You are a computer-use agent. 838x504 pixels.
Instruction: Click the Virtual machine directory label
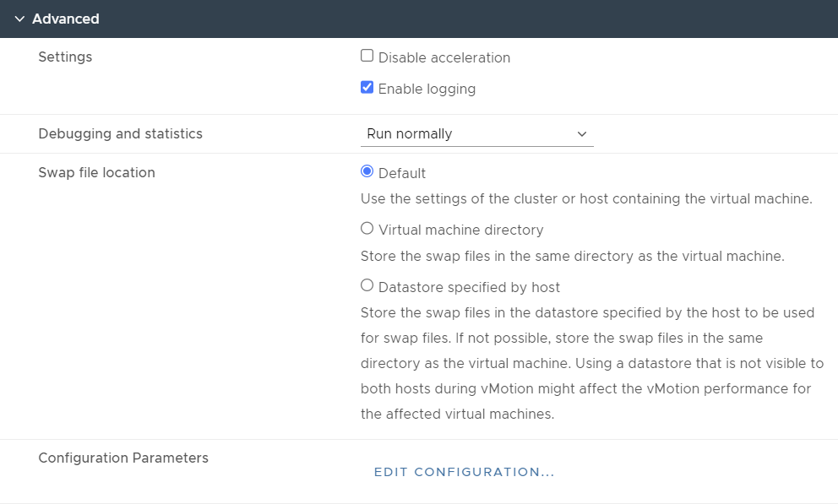click(x=460, y=230)
